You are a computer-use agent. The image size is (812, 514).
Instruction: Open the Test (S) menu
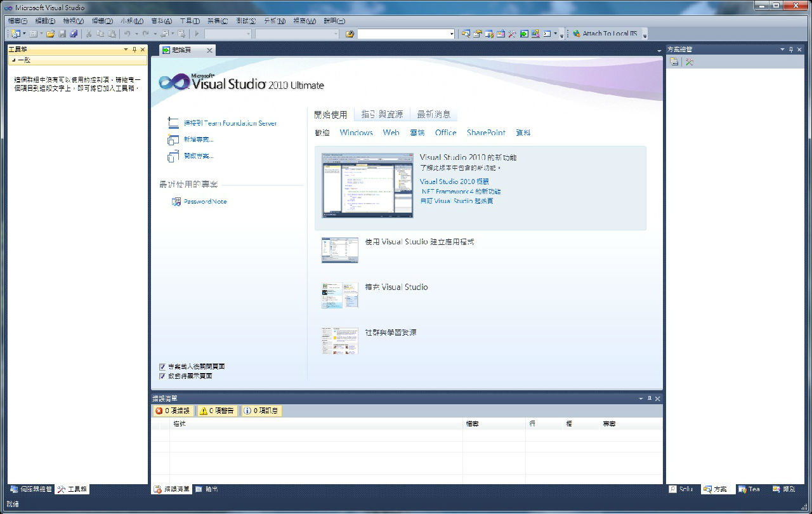click(245, 21)
